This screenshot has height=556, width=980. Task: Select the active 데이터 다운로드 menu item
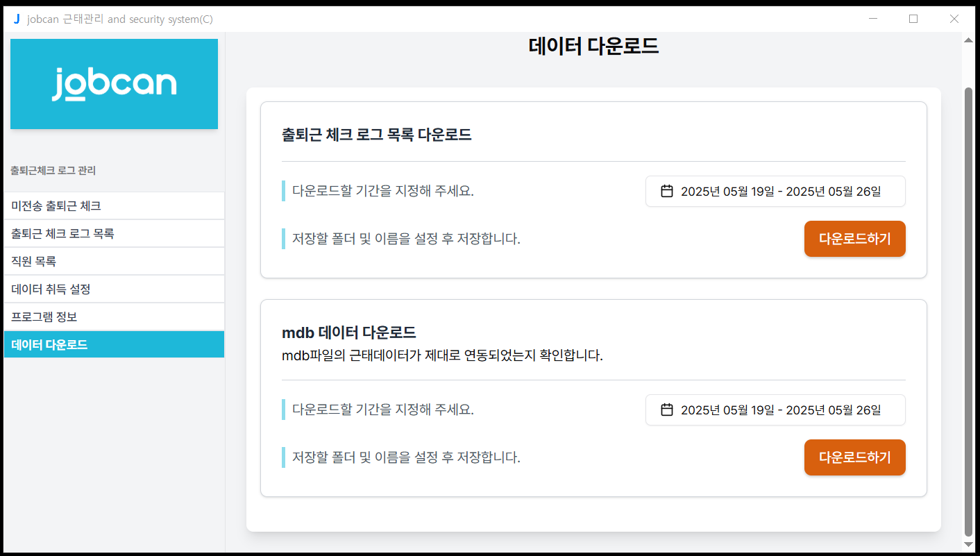coord(114,344)
